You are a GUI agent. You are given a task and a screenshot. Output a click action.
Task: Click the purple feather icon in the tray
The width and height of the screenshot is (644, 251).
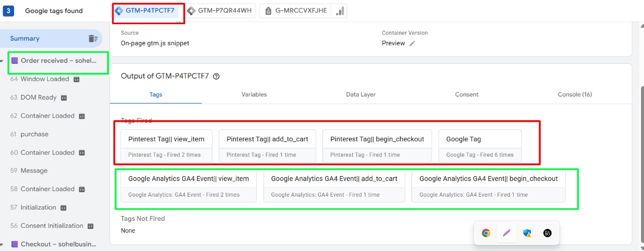coord(507,233)
